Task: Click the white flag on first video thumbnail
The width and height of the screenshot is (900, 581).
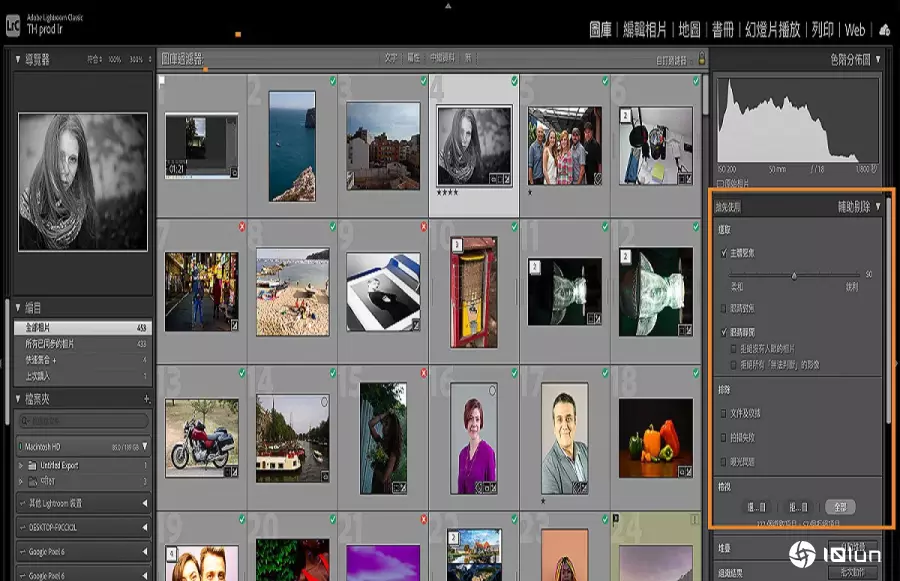Action: 161,81
